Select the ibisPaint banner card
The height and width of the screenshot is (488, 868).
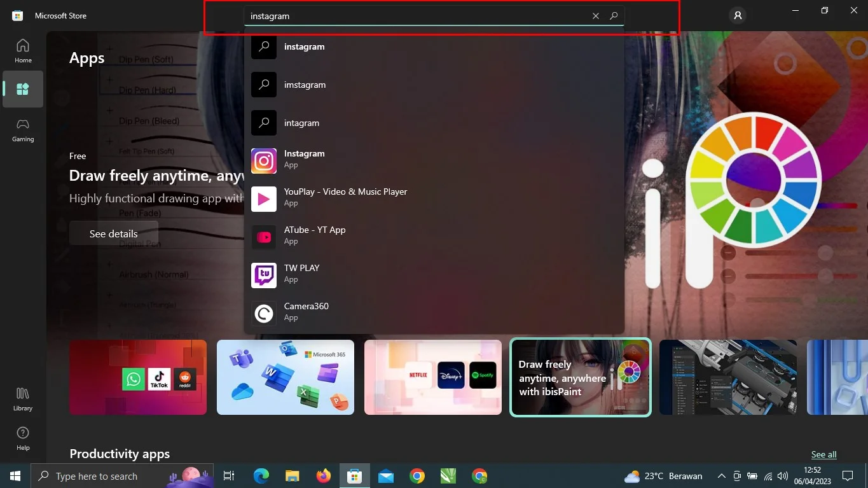(581, 377)
